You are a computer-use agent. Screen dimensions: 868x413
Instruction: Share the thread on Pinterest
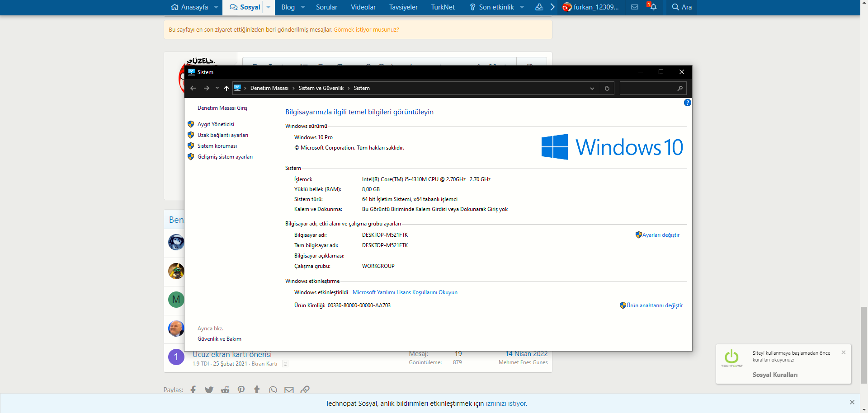[241, 390]
